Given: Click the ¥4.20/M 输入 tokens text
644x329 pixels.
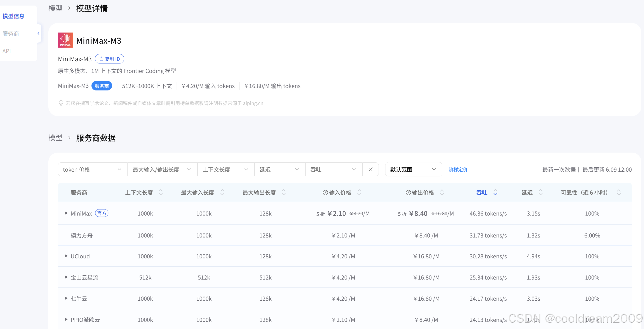Looking at the screenshot, I should tap(208, 86).
